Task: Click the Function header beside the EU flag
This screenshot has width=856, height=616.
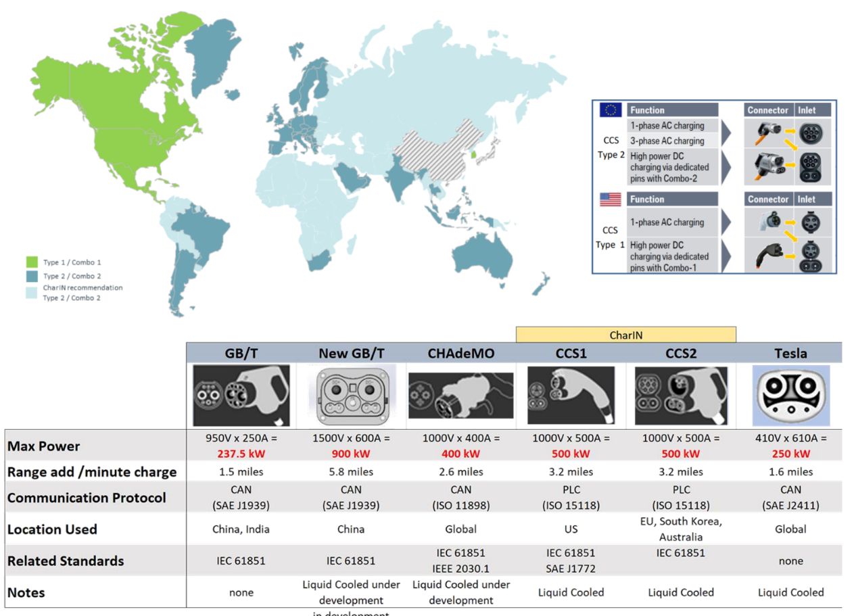Action: pos(672,110)
